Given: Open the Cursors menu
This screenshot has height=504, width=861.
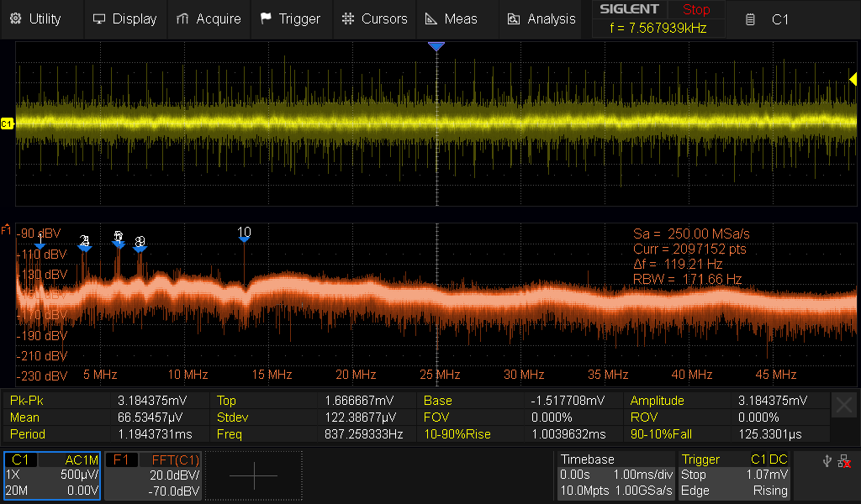Looking at the screenshot, I should pos(375,18).
